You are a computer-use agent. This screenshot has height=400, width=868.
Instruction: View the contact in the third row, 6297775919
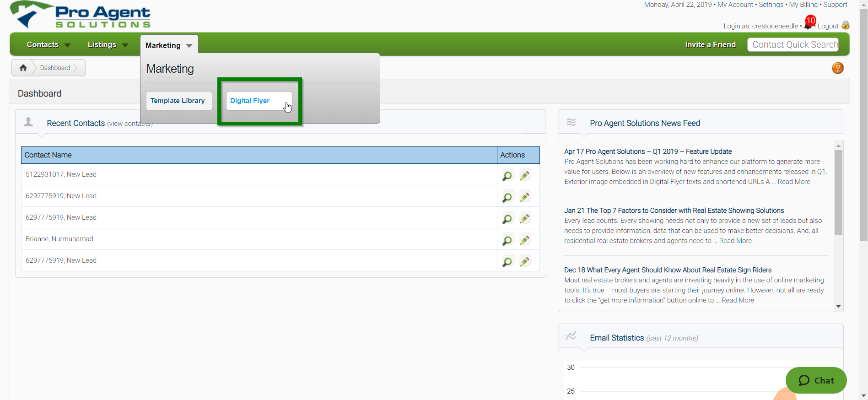(x=507, y=218)
